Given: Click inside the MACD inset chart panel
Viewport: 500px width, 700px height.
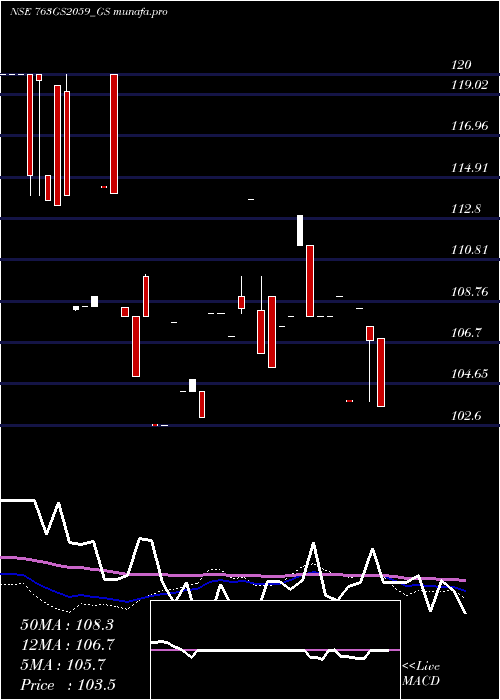Looking at the screenshot, I should [275, 650].
